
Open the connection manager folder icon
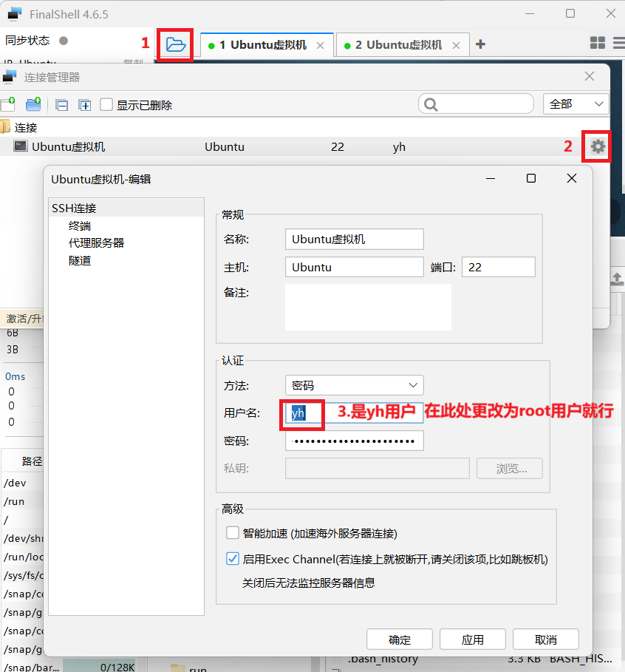click(x=175, y=44)
